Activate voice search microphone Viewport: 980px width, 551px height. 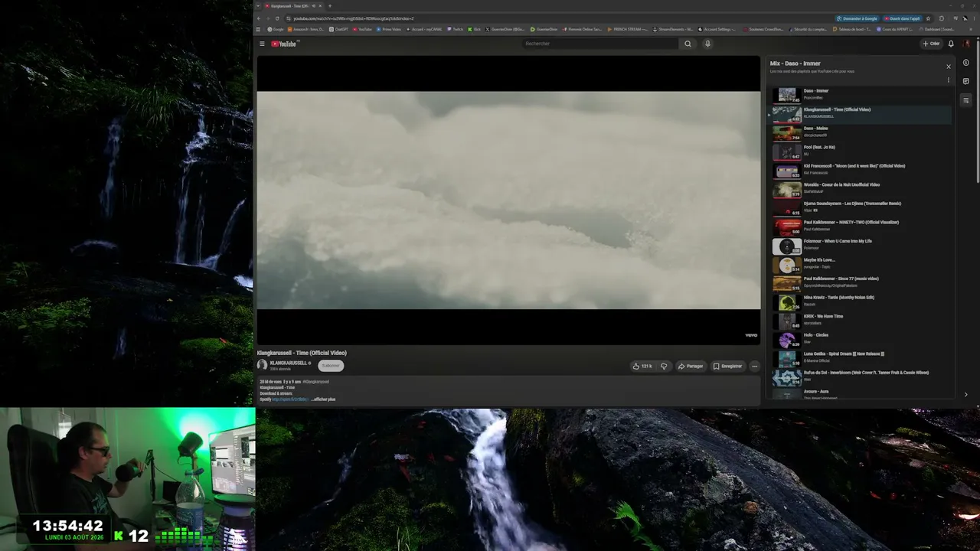707,44
